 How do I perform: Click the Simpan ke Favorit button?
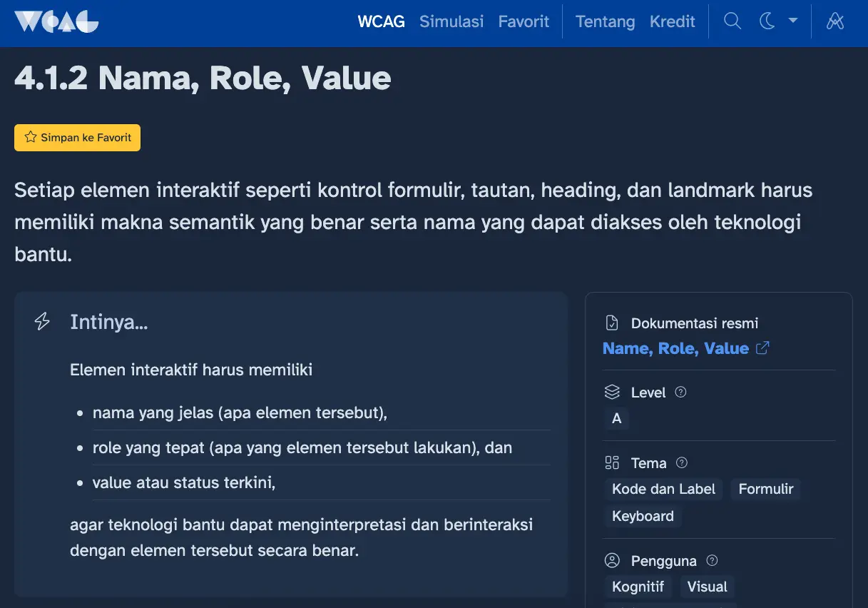77,137
